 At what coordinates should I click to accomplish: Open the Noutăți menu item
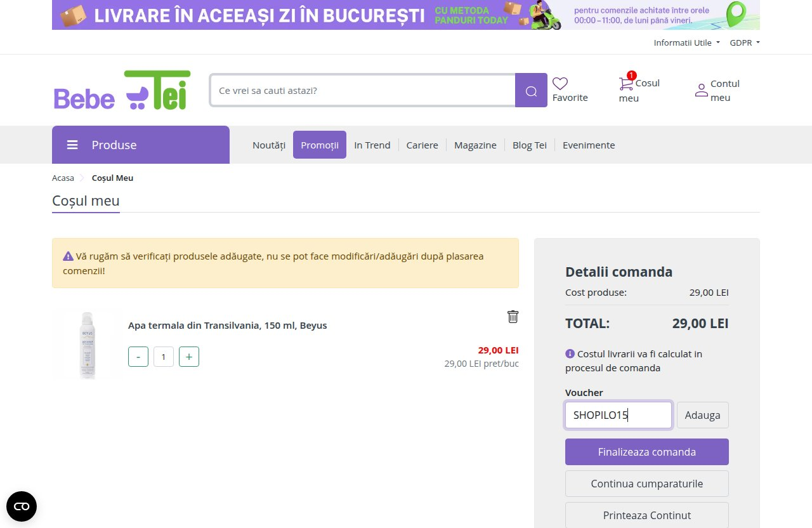[x=269, y=145]
